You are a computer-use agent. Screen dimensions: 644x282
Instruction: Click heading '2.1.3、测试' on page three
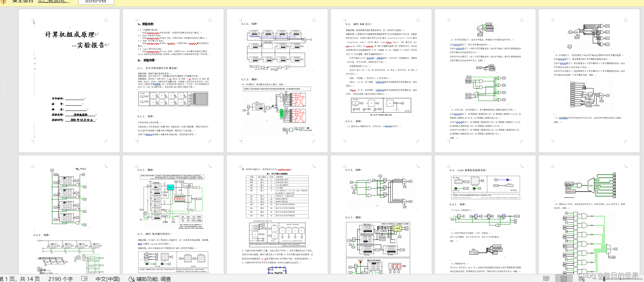[250, 80]
